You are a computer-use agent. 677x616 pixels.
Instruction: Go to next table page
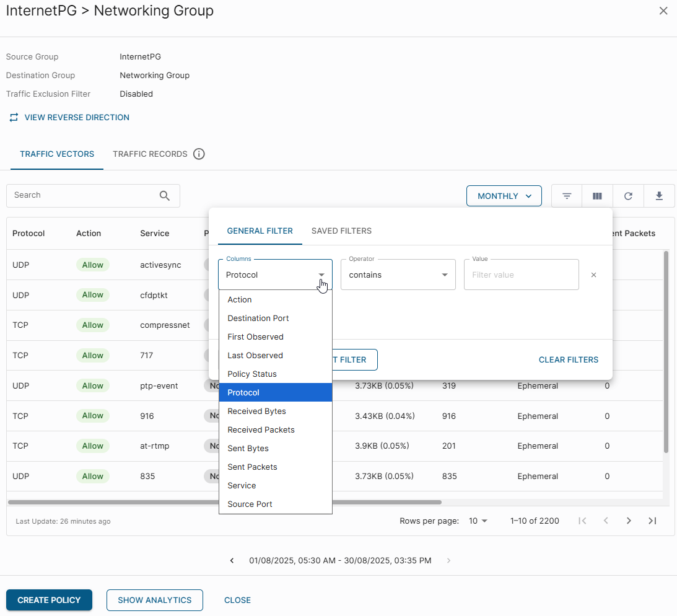629,521
